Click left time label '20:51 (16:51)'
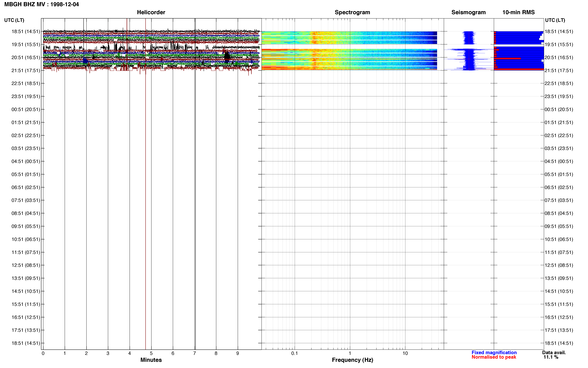 (x=26, y=57)
